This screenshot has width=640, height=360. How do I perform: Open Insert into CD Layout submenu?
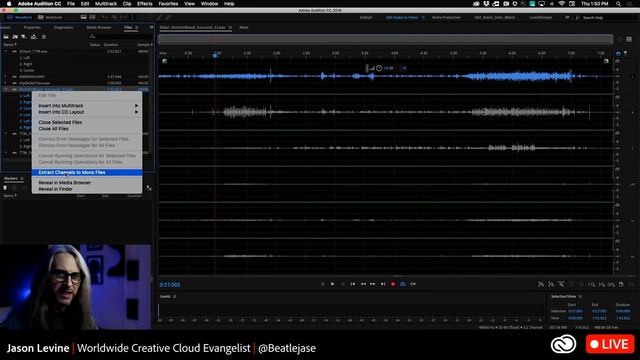click(87, 112)
